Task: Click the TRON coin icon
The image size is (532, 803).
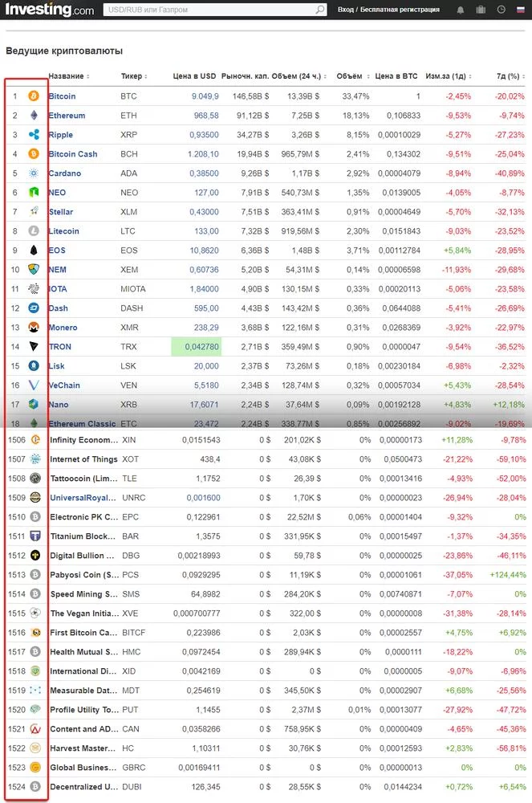Action: pyautogui.click(x=35, y=347)
